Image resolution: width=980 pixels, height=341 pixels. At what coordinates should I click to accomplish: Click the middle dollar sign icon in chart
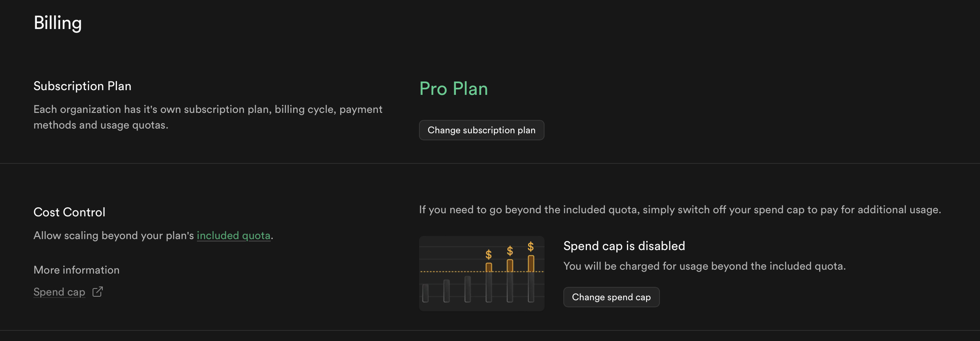pyautogui.click(x=510, y=251)
